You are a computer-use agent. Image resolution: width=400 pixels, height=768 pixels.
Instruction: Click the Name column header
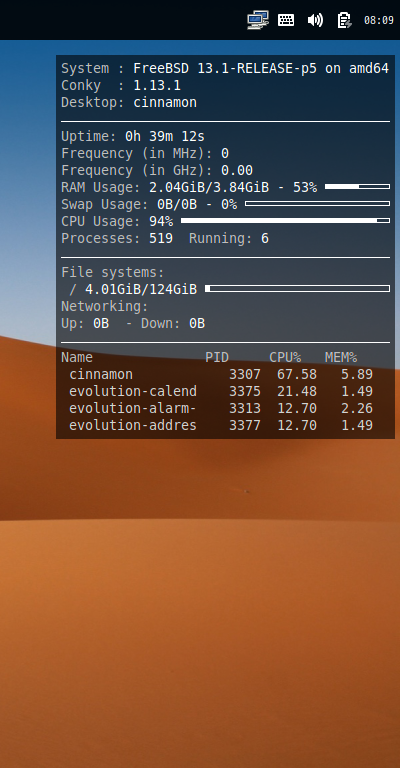[x=77, y=358]
